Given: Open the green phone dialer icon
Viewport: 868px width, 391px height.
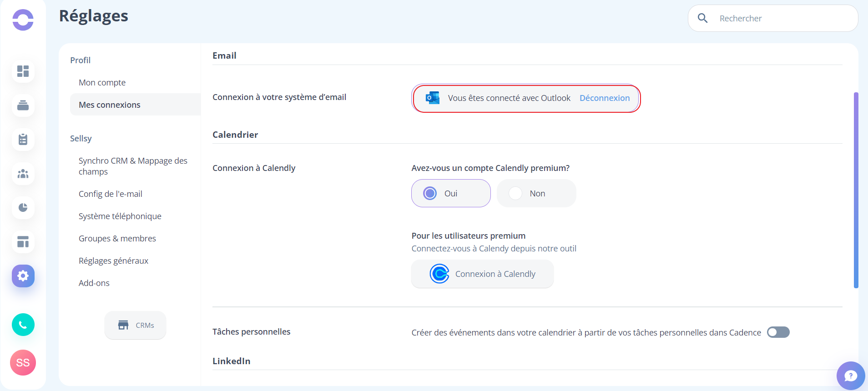Looking at the screenshot, I should [23, 325].
